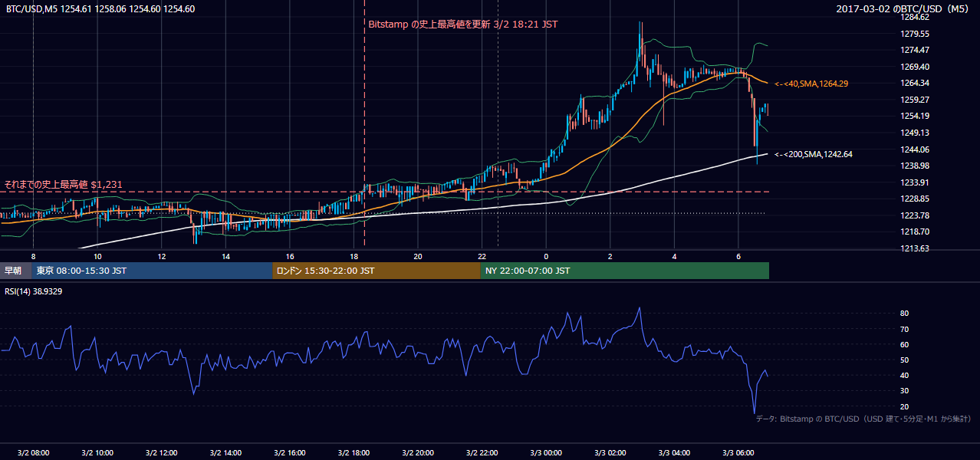Click the RSI(14) 38.9329 indicator label
The image size is (980, 460).
34,291
